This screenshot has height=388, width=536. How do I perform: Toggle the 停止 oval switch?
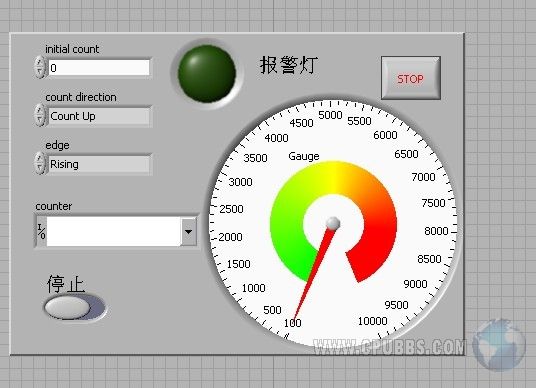[x=75, y=307]
